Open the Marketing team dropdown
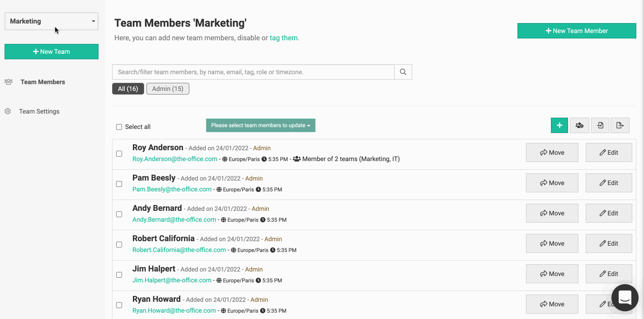644x319 pixels. click(52, 21)
